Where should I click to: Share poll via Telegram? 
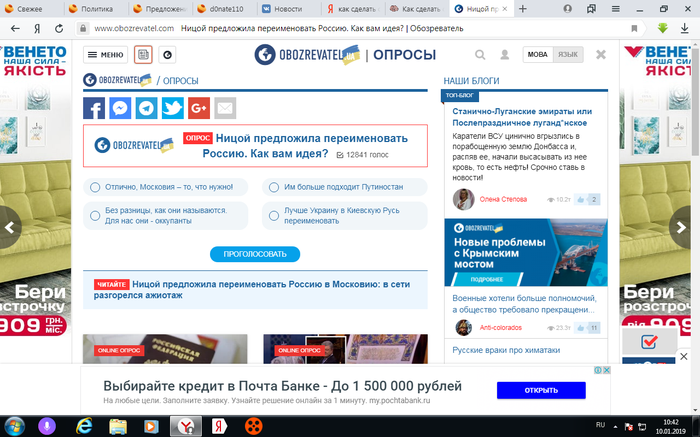(146, 108)
